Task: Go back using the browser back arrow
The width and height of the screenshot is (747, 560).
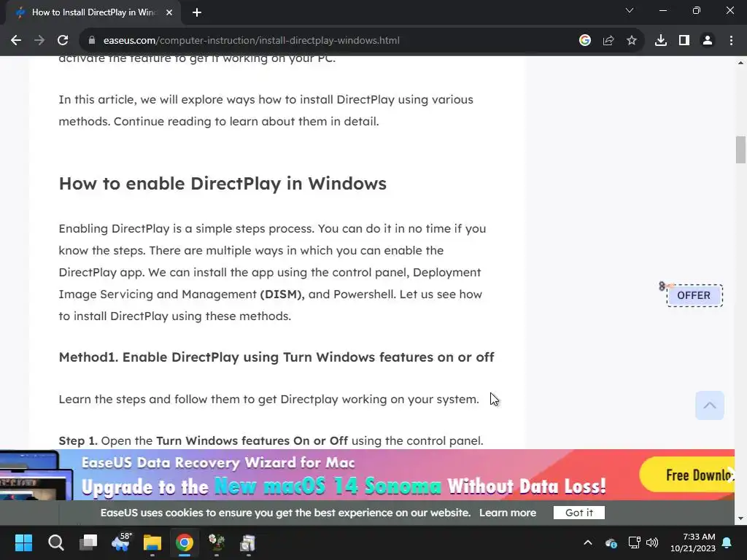Action: pos(16,41)
